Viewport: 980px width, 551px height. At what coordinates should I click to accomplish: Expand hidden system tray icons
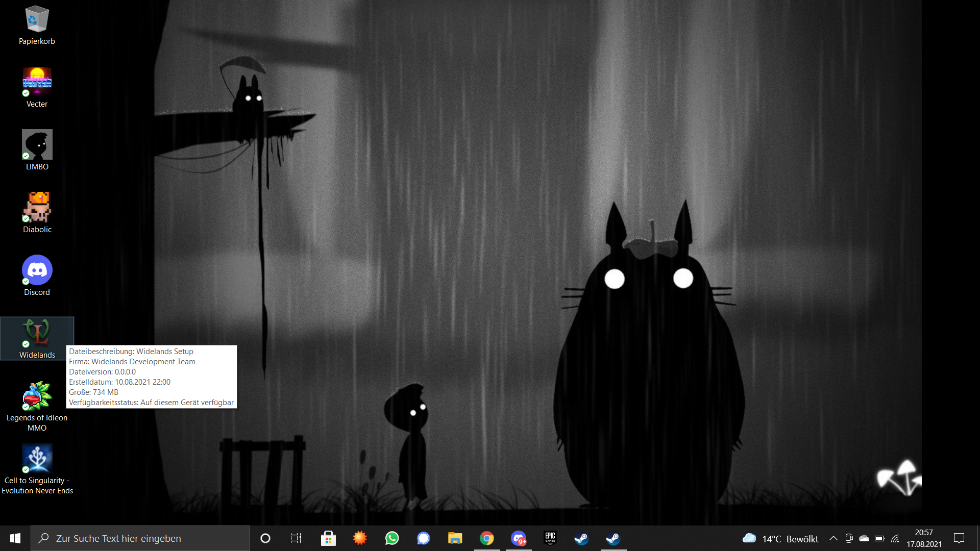pos(833,538)
